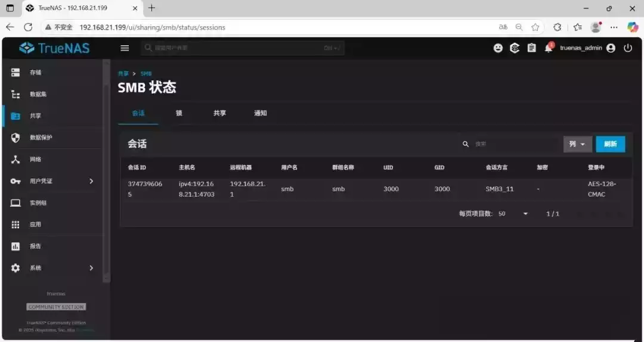Click the 刷新 refresh button
This screenshot has height=342, width=644.
coord(611,144)
